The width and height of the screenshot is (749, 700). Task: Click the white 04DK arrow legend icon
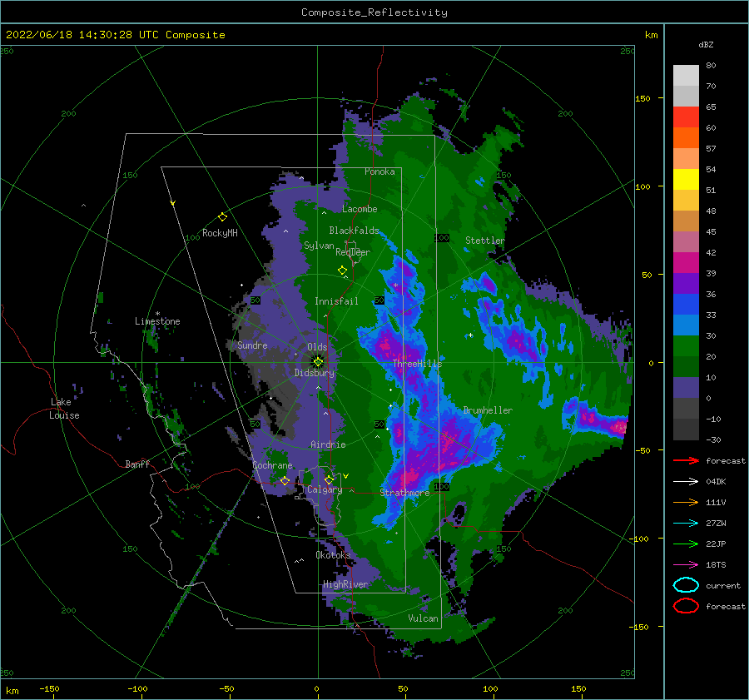(686, 482)
